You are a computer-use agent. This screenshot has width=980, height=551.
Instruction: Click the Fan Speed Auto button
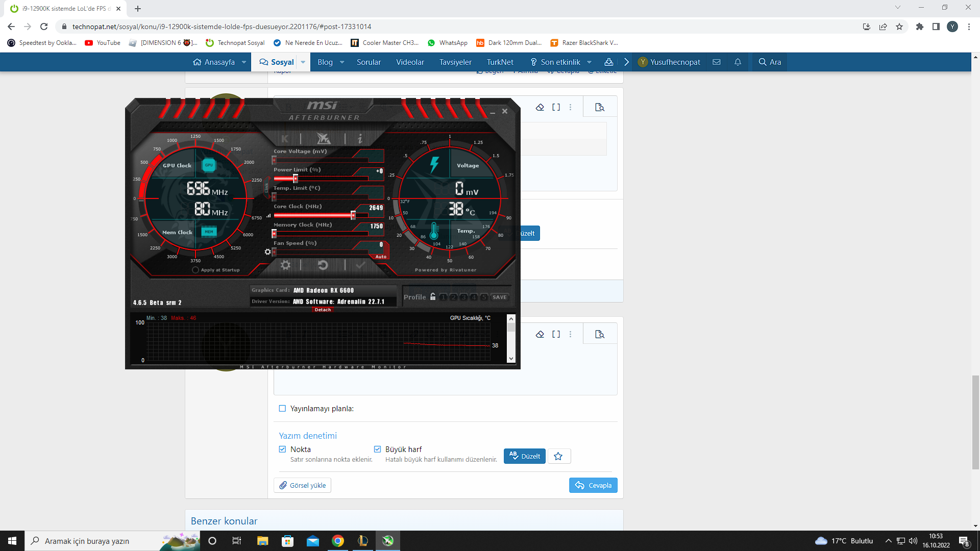pos(381,257)
